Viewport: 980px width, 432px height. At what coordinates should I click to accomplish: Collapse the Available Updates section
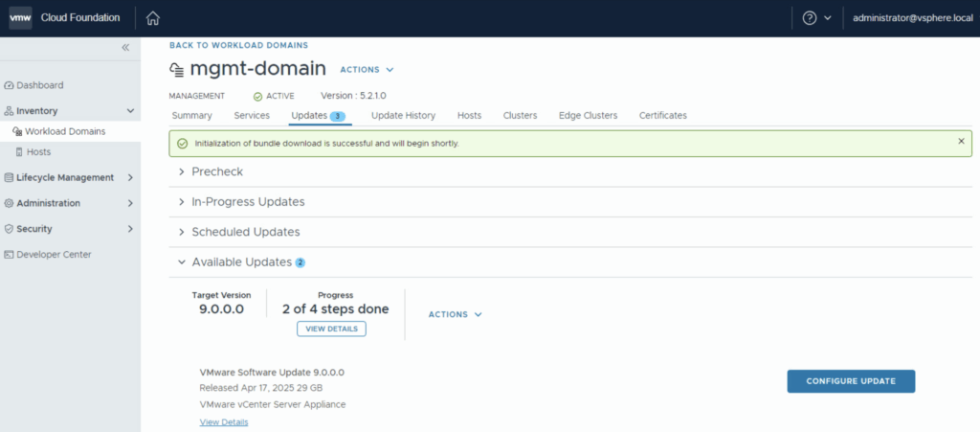tap(183, 261)
